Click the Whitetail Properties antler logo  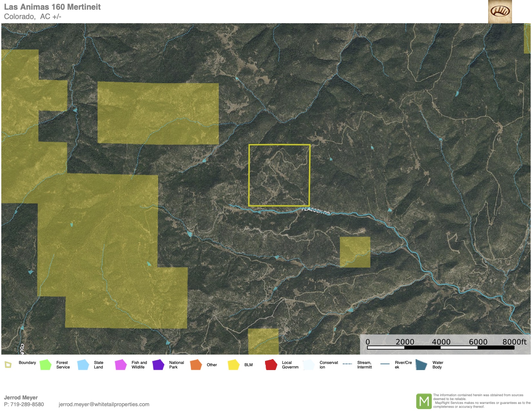(x=500, y=12)
